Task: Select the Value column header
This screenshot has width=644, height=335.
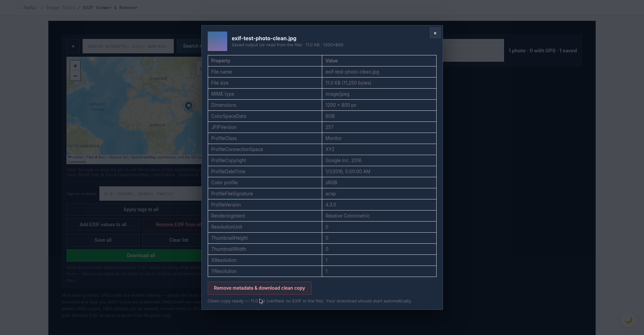Action: (379, 61)
